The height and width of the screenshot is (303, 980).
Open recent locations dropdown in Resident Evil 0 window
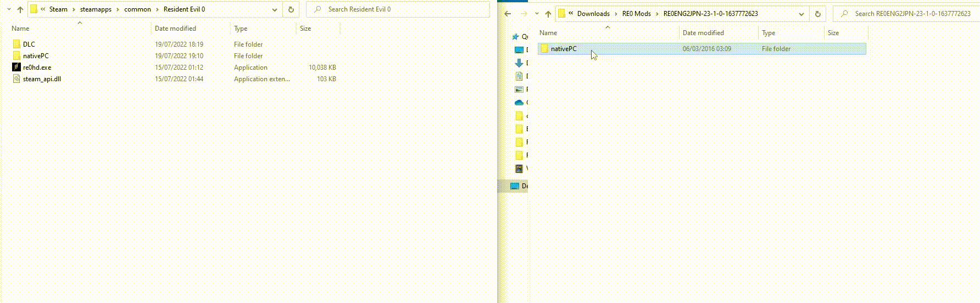(9, 9)
